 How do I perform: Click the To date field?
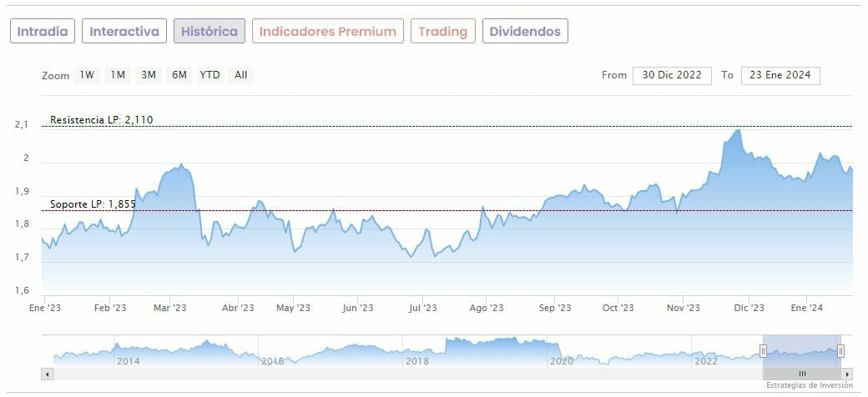[x=780, y=75]
